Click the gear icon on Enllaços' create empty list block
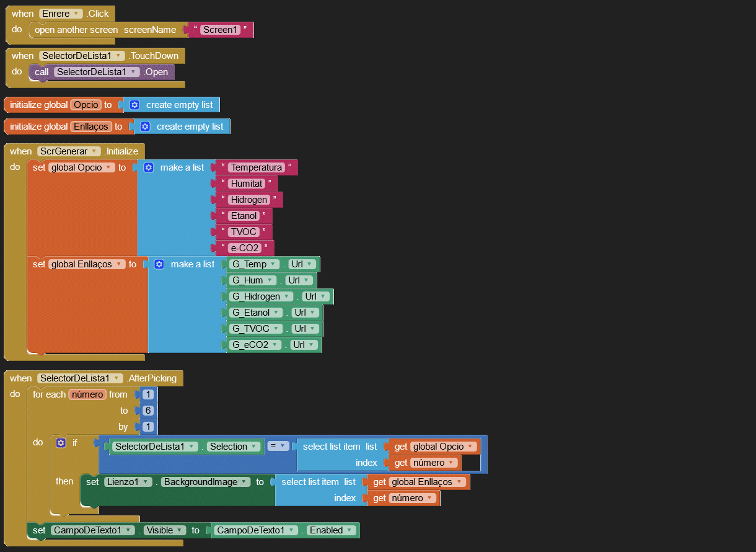The image size is (756, 552). 145,127
